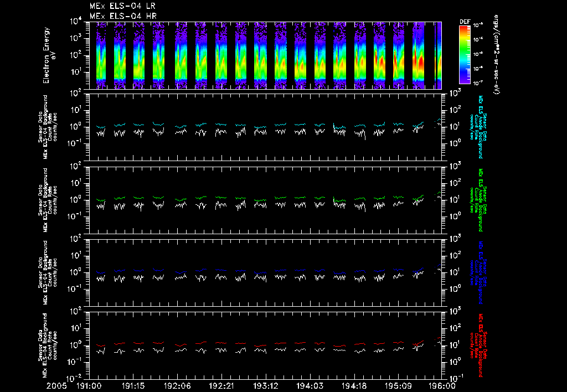Click the 10⁻⁴ tick label of the DEF colorbar
The image size is (567, 392).
478,39
